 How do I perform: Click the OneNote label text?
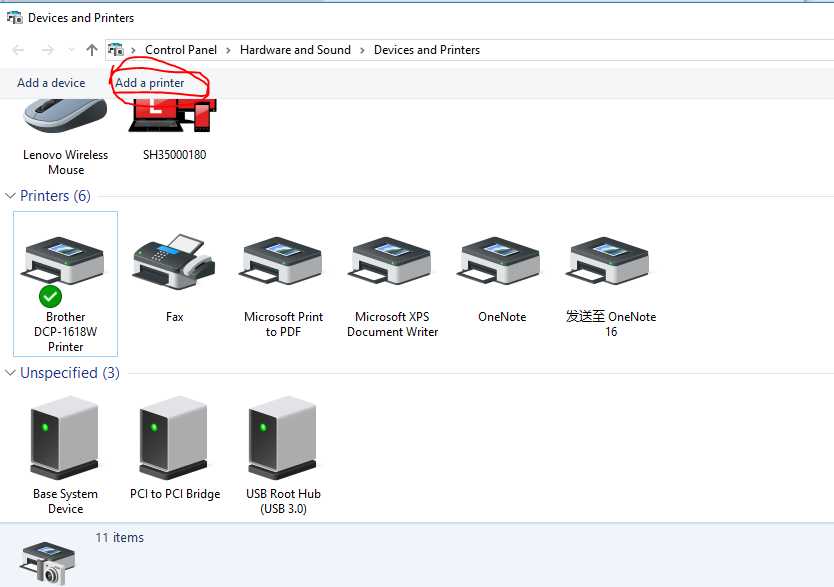pyautogui.click(x=502, y=317)
